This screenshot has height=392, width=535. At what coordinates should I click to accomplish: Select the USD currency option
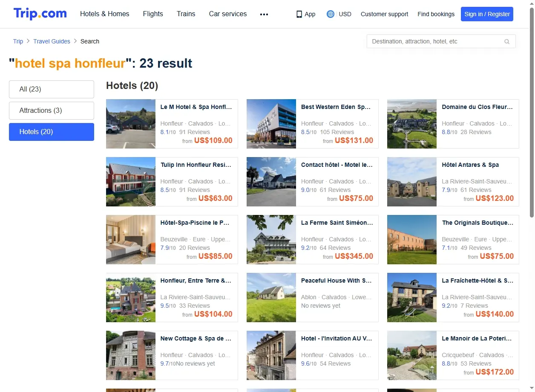[345, 14]
